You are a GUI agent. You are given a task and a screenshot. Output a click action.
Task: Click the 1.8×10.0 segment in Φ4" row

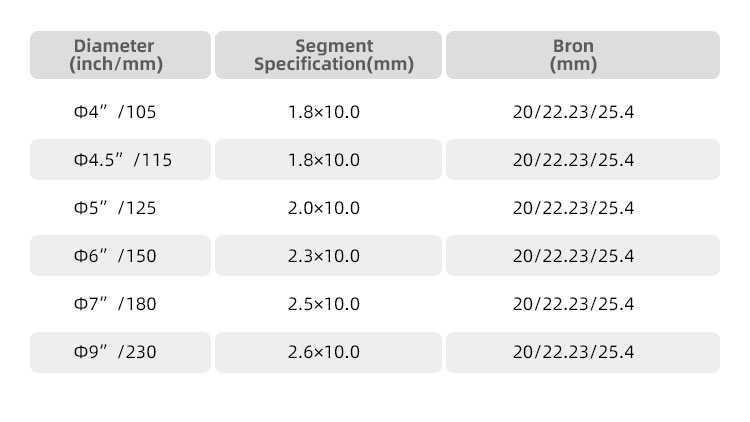coord(324,112)
